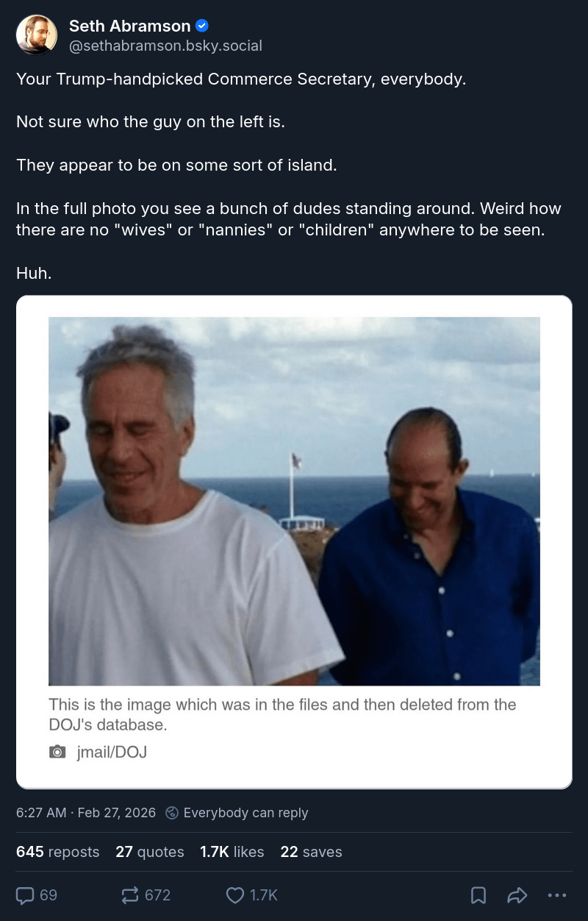Screen dimensions: 588x921
Task: Show the 1.7K likes list
Action: (x=232, y=852)
